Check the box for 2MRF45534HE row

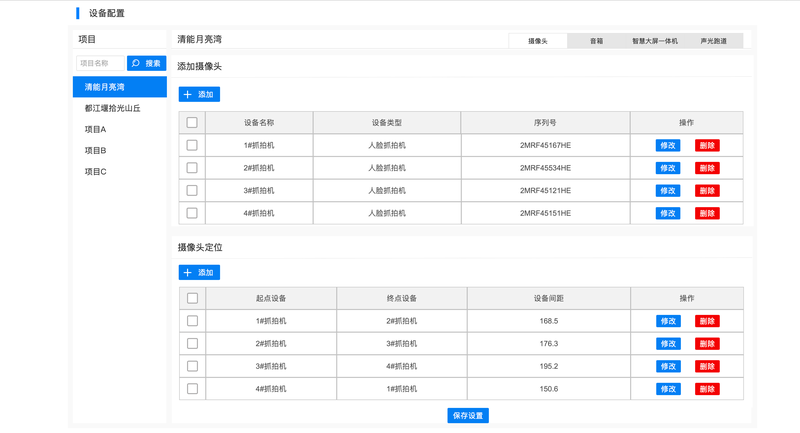192,168
